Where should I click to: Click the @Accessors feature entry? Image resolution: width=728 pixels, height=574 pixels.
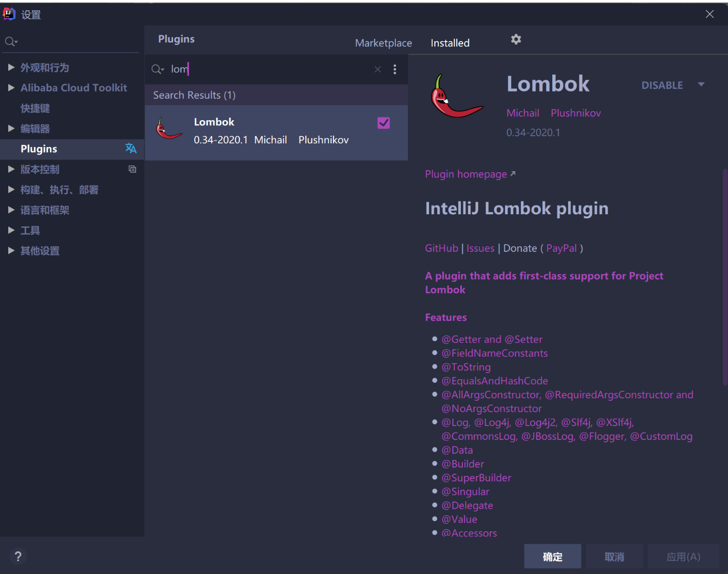point(469,533)
